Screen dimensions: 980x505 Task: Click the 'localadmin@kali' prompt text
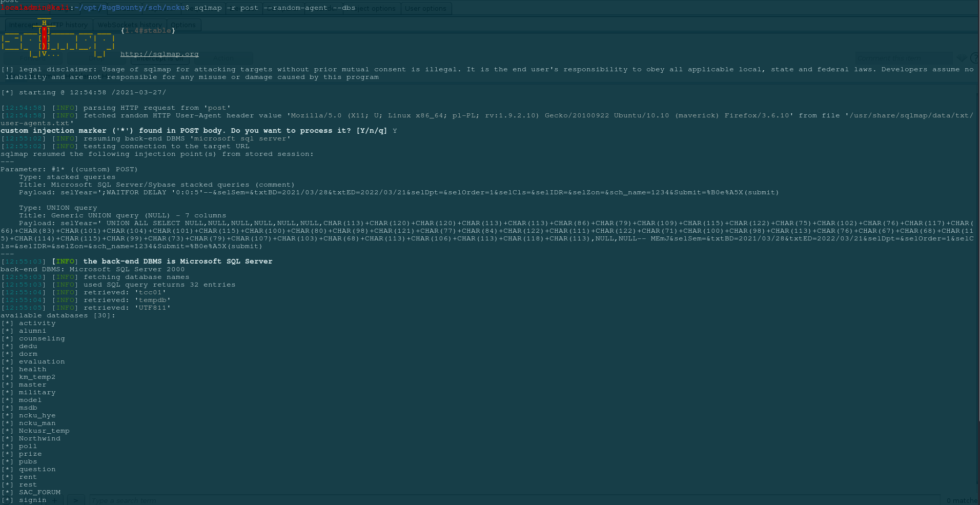35,8
